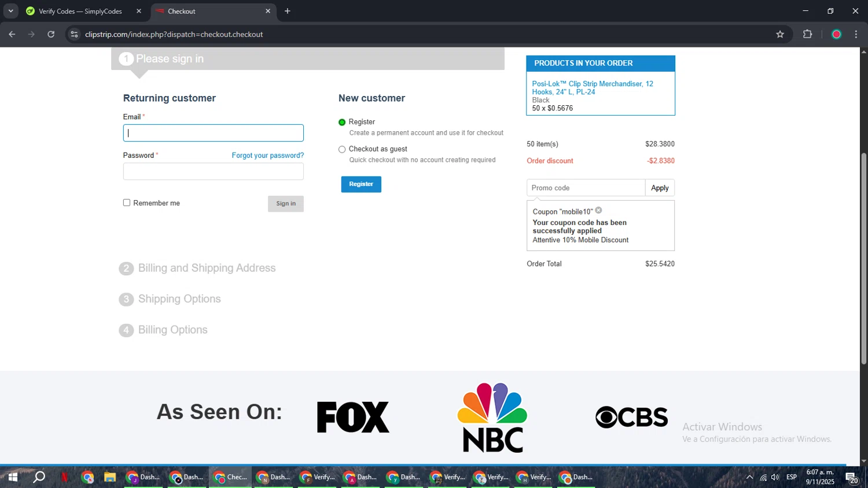
Task: Go back using the browser back arrow
Action: point(12,34)
